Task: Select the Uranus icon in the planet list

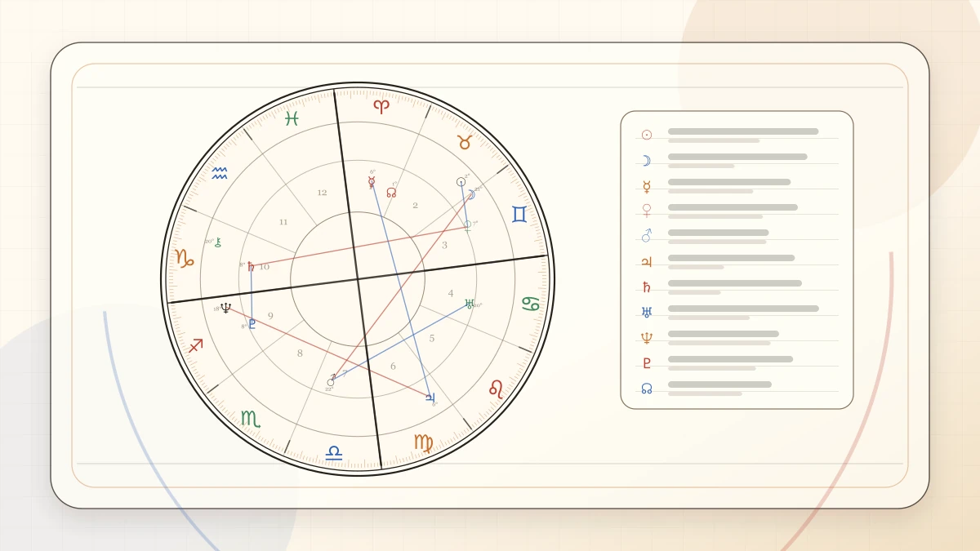Action: pos(647,312)
